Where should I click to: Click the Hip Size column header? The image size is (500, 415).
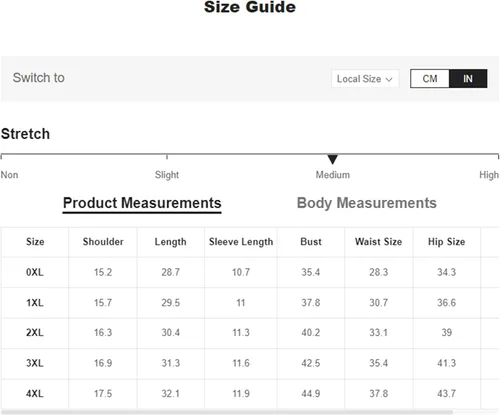(x=446, y=242)
